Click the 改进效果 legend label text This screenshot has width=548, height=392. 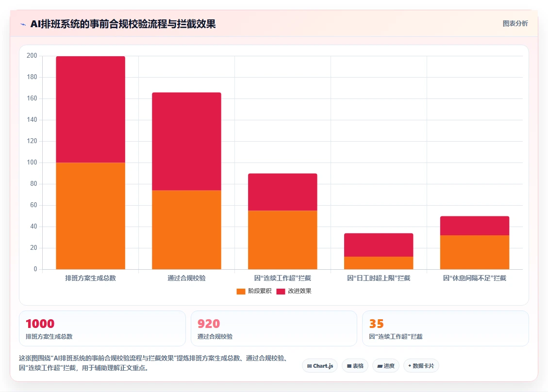click(299, 291)
